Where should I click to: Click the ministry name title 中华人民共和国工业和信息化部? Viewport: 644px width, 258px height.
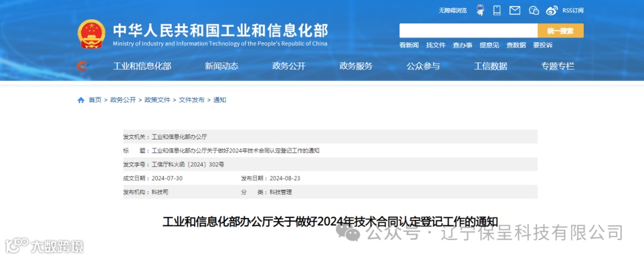[221, 30]
